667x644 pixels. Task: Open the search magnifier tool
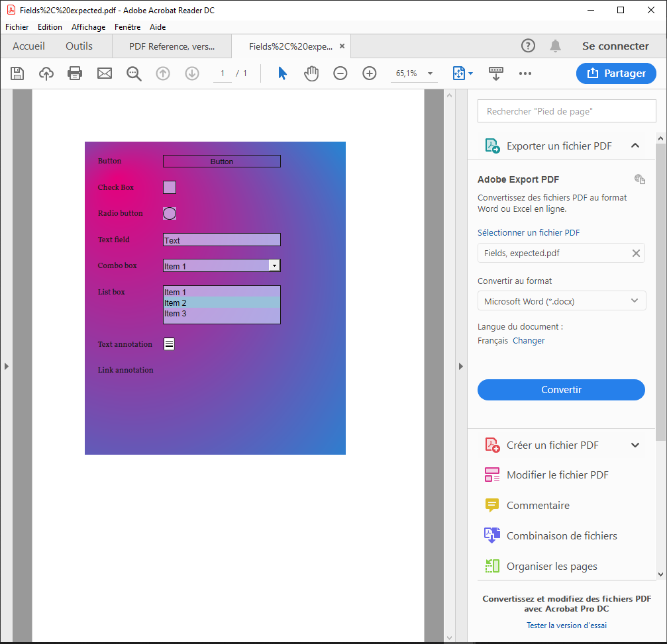click(134, 73)
